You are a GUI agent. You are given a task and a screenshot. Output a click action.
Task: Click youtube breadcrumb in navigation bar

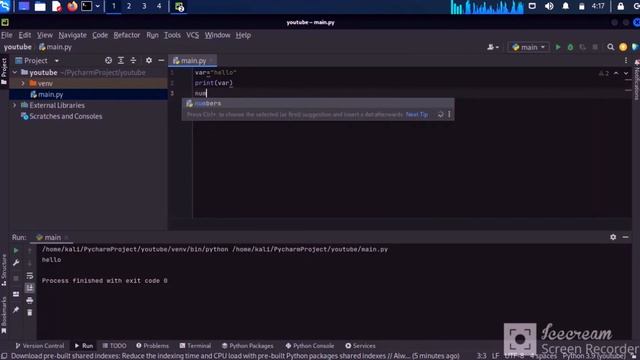click(18, 47)
